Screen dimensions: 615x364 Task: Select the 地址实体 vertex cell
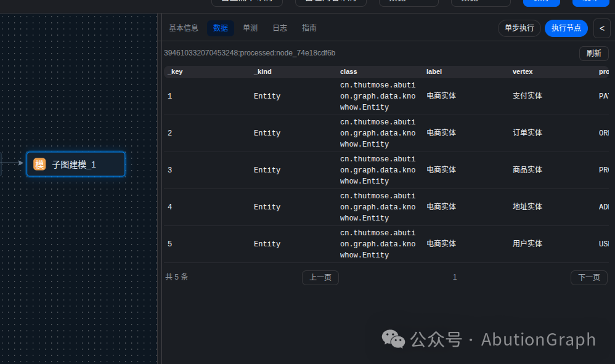point(527,206)
